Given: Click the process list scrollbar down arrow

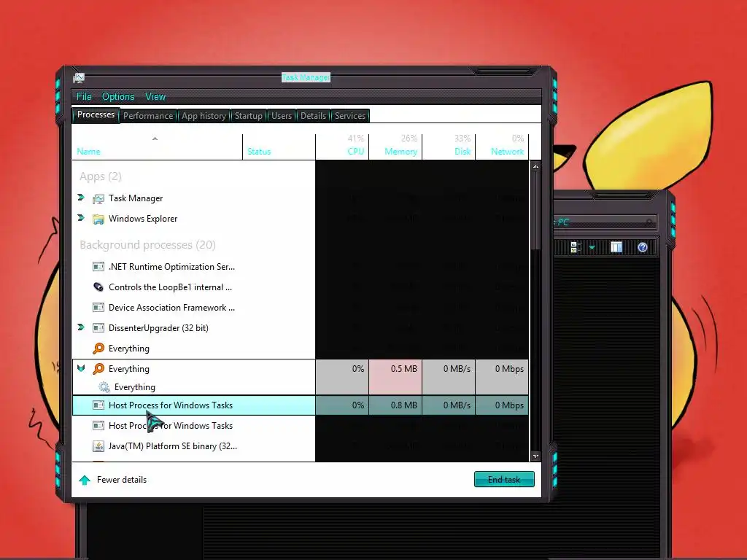Looking at the screenshot, I should tap(535, 456).
